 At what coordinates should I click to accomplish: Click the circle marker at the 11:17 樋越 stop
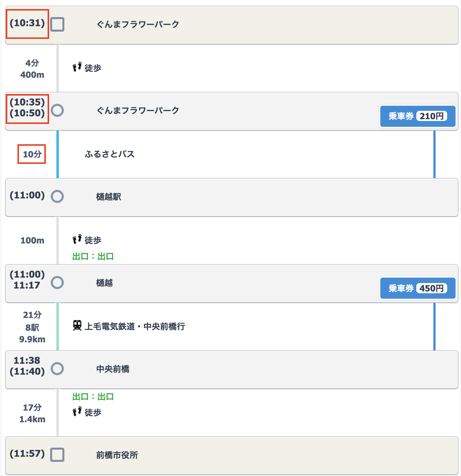pyautogui.click(x=57, y=283)
